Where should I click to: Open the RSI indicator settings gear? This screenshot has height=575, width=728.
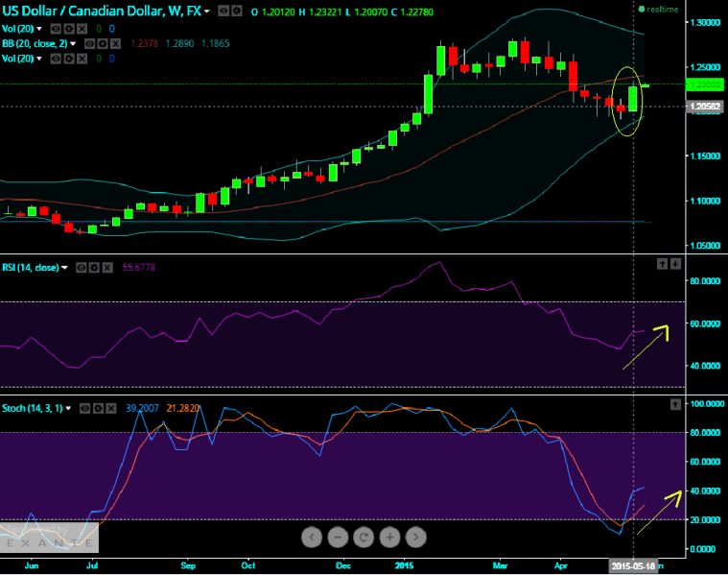point(94,268)
